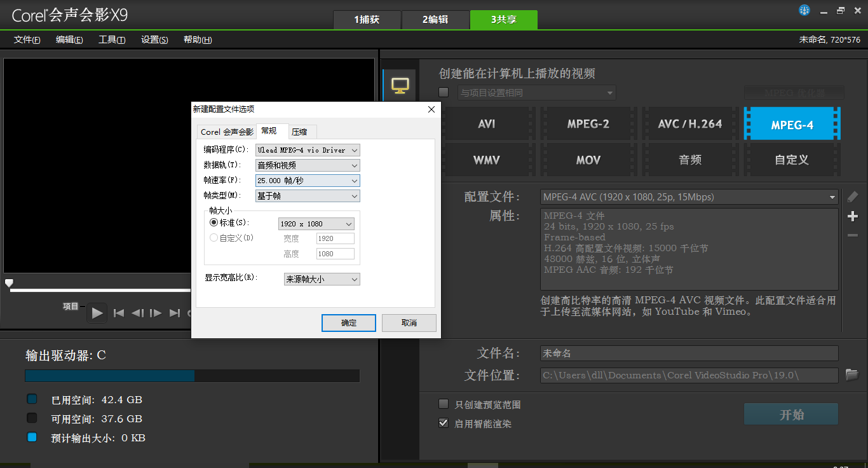868x468 pixels.
Task: Confirm the dialog with 确定 button
Action: point(349,323)
